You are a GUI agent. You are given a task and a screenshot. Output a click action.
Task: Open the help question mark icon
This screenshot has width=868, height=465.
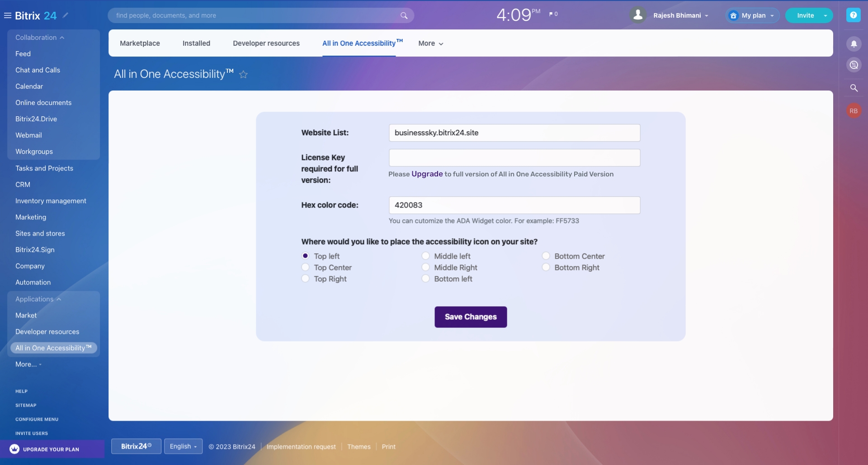853,15
